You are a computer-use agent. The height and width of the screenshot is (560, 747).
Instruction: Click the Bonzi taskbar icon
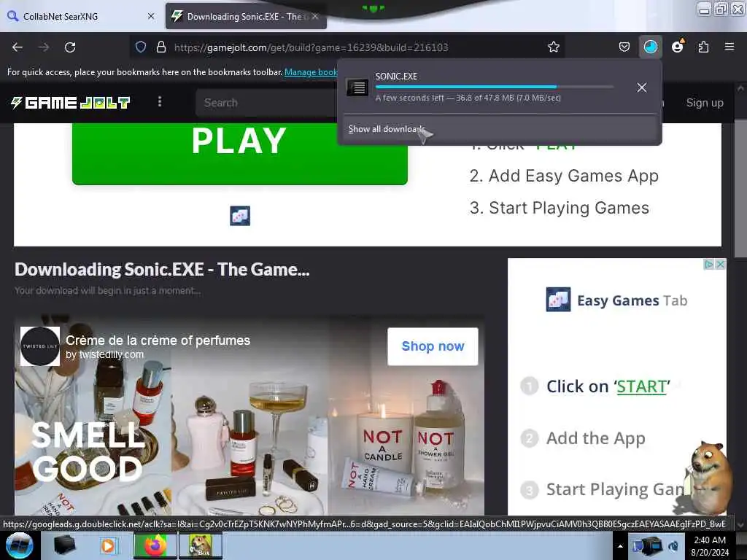[201, 545]
